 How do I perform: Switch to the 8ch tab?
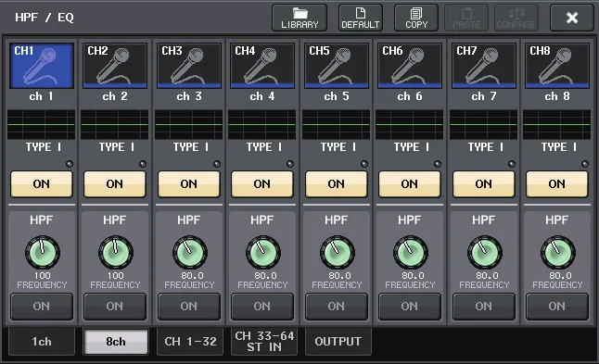[x=115, y=342]
